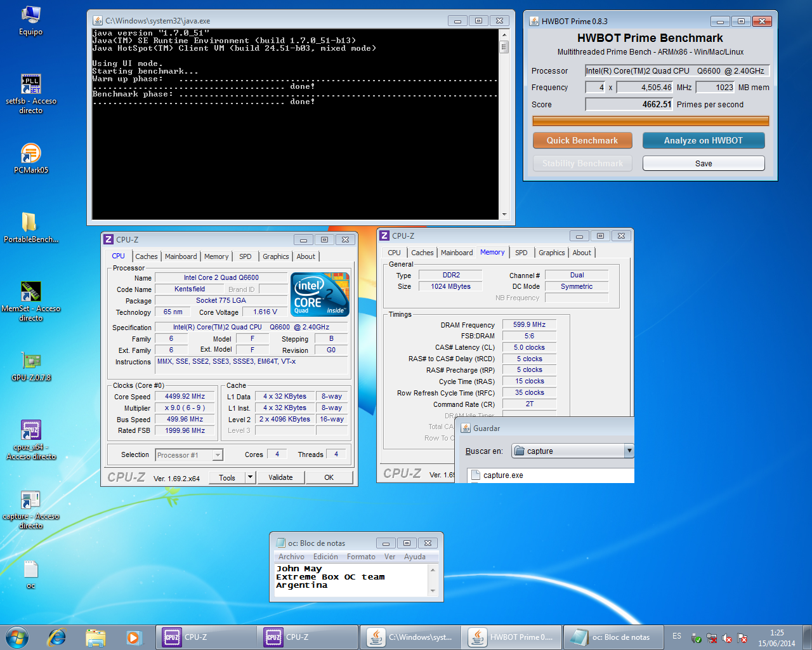
Task: Click the taskbar clock showing 1:25
Action: tap(776, 638)
